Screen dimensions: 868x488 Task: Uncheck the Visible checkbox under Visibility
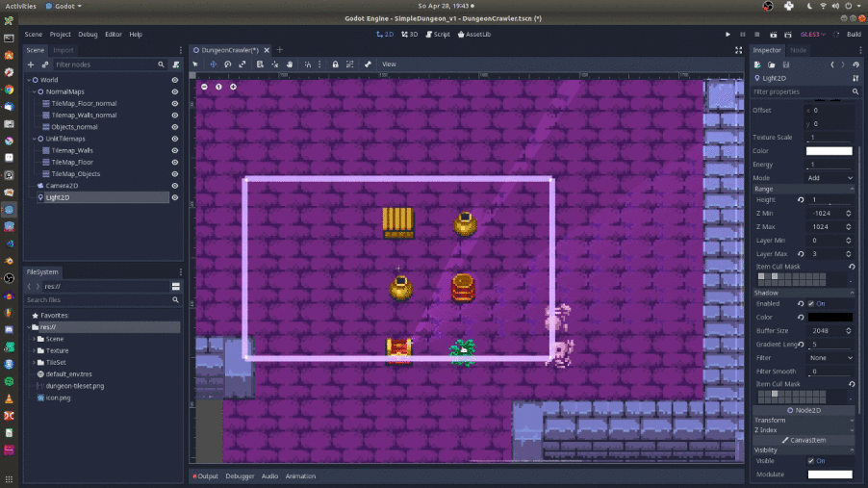(811, 461)
